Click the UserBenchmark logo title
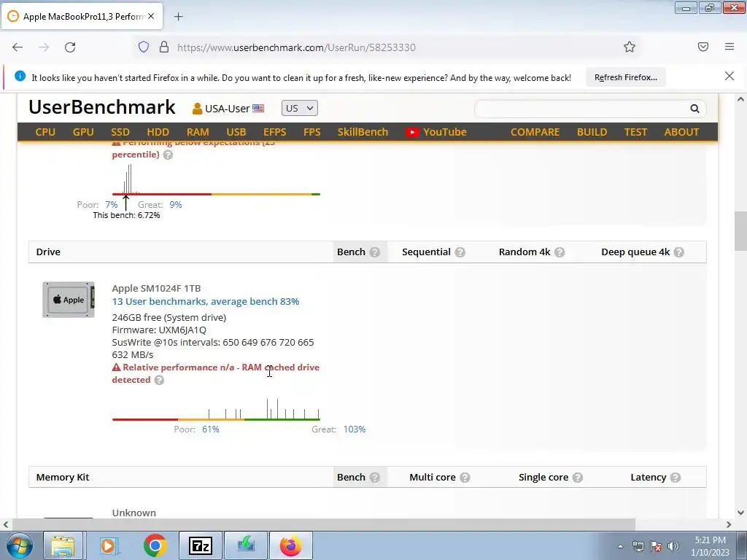The height and width of the screenshot is (560, 747). [x=102, y=107]
